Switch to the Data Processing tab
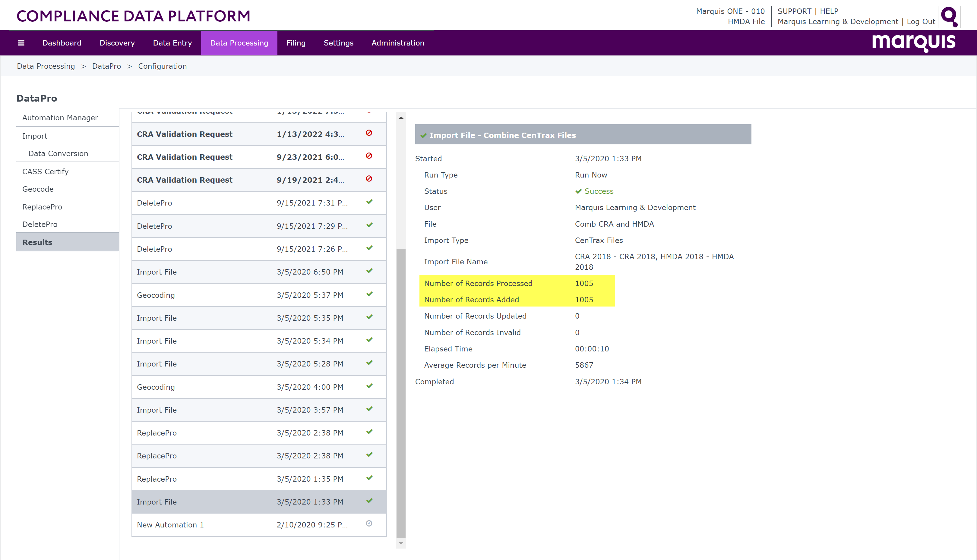The height and width of the screenshot is (560, 977). click(239, 43)
